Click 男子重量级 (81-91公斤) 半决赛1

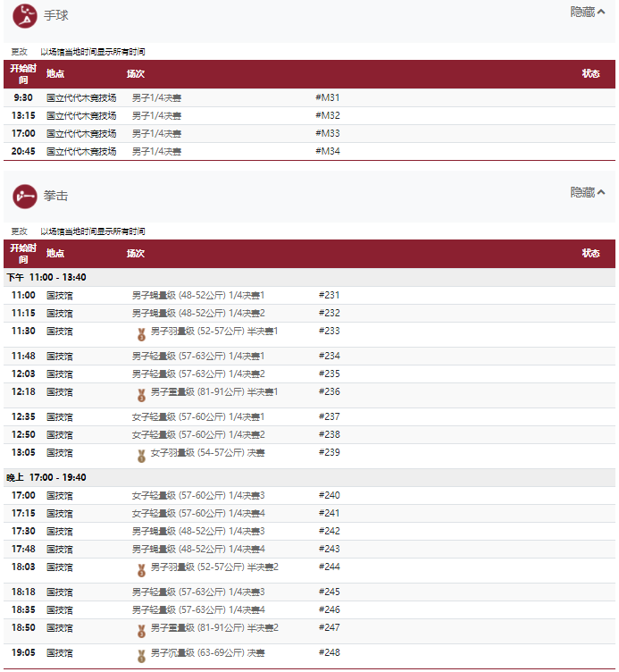214,392
